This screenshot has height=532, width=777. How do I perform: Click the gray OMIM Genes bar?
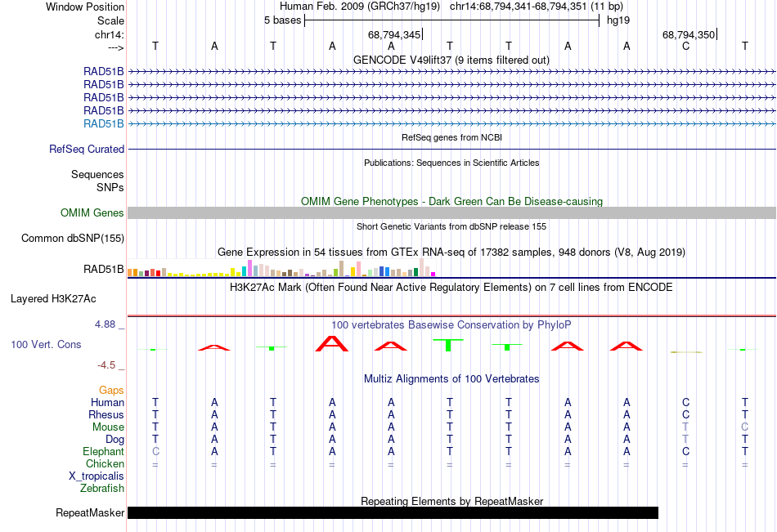click(x=451, y=213)
